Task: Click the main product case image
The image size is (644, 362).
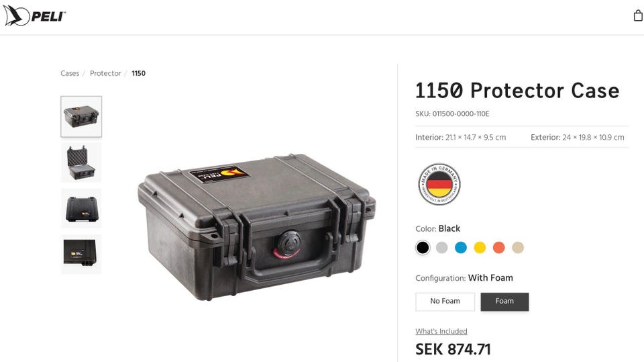Action: [x=257, y=226]
